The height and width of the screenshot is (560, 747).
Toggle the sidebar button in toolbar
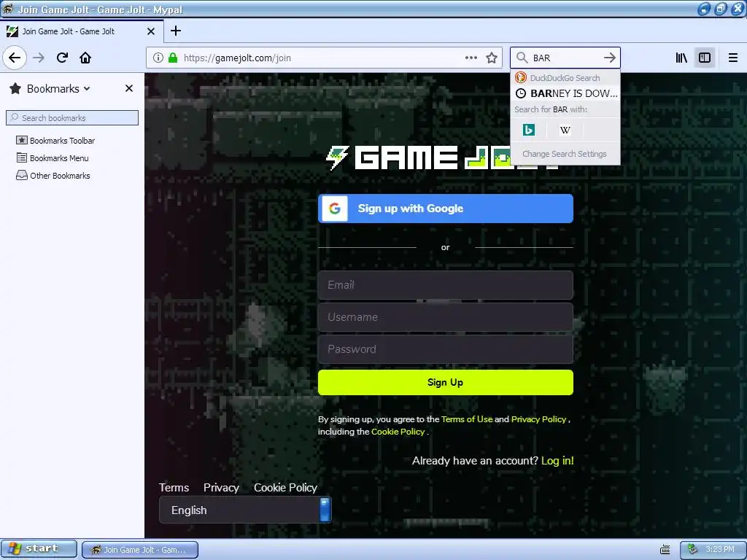pyautogui.click(x=705, y=58)
